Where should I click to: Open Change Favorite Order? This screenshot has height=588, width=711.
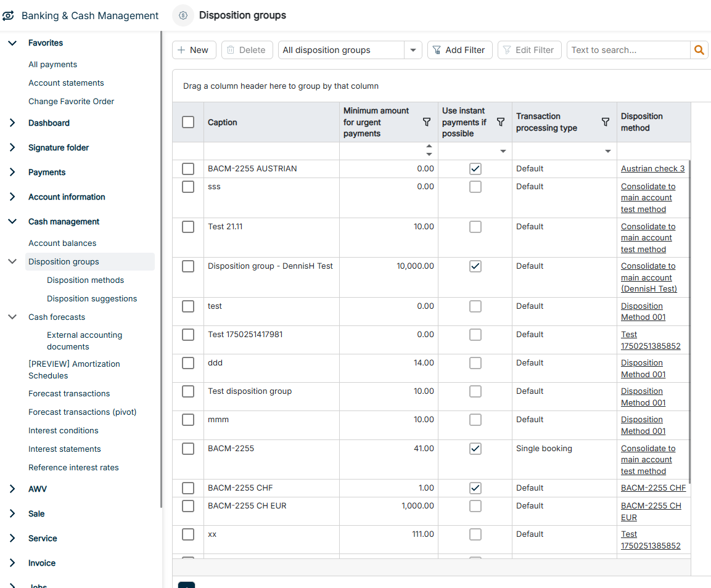pyautogui.click(x=71, y=102)
